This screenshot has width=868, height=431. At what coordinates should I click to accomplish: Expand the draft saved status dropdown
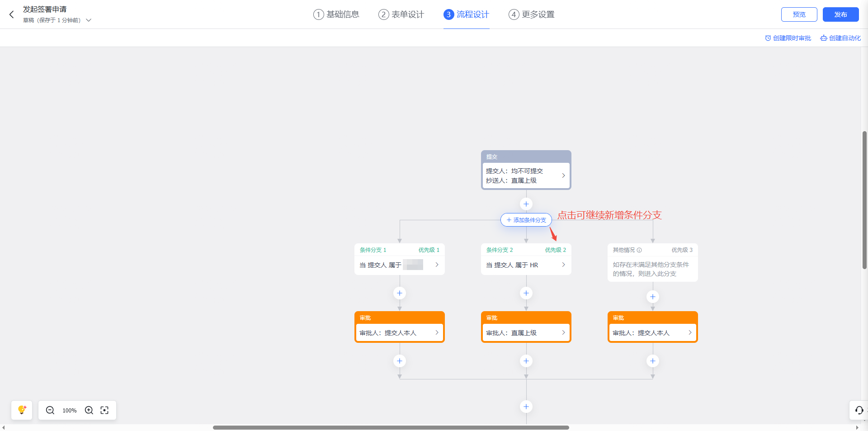[89, 20]
